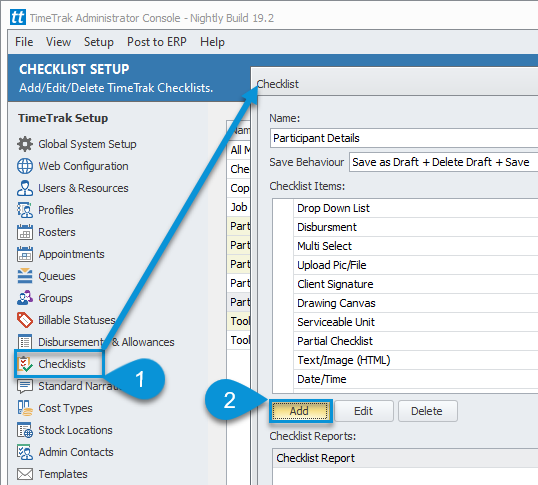Open the Save Behaviour dropdown
Viewport: 538px width, 485px height.
coord(443,162)
